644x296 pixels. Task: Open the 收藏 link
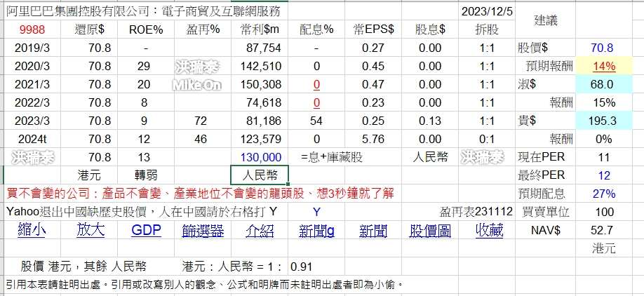click(x=489, y=230)
